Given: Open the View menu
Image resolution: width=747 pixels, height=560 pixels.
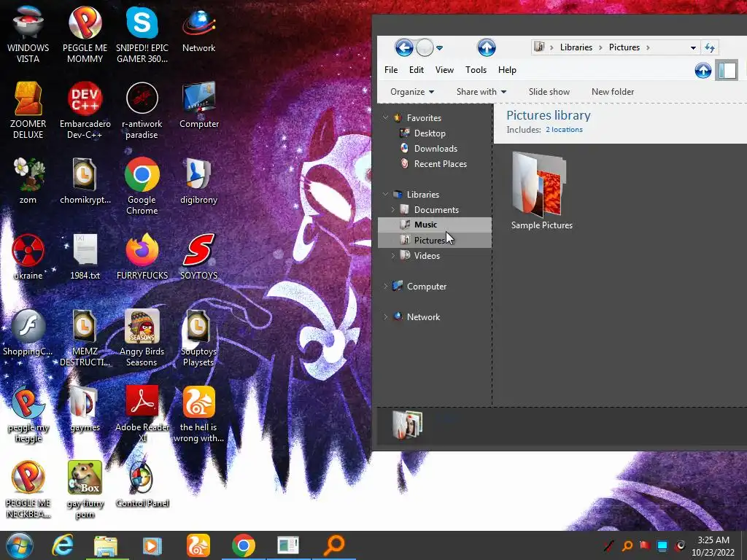Looking at the screenshot, I should [444, 70].
